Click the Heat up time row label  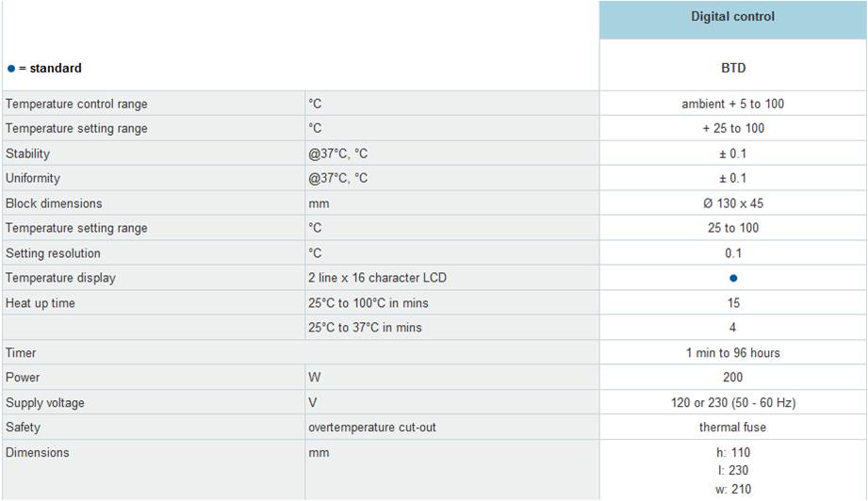pyautogui.click(x=41, y=303)
